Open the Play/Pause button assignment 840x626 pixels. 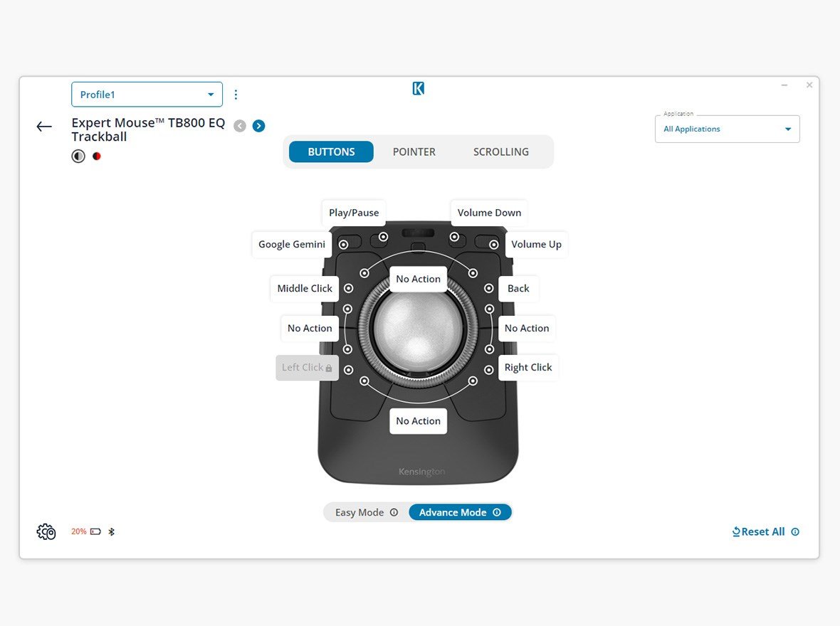point(353,213)
